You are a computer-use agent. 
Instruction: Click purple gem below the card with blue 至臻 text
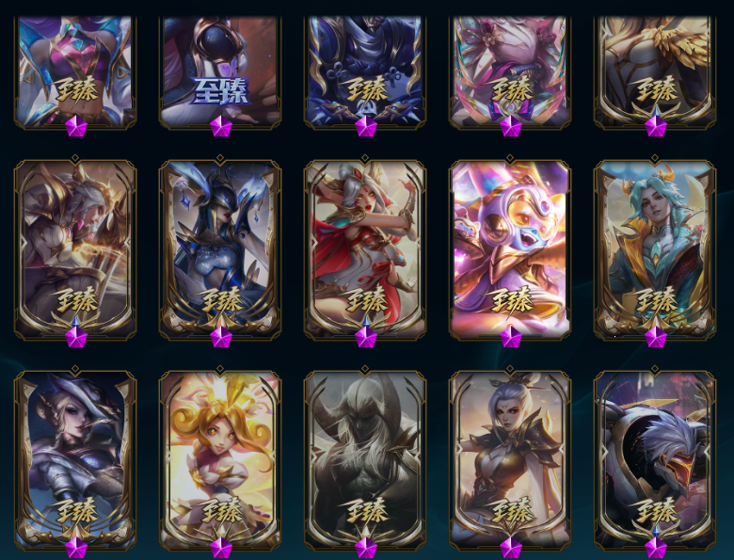(x=221, y=126)
